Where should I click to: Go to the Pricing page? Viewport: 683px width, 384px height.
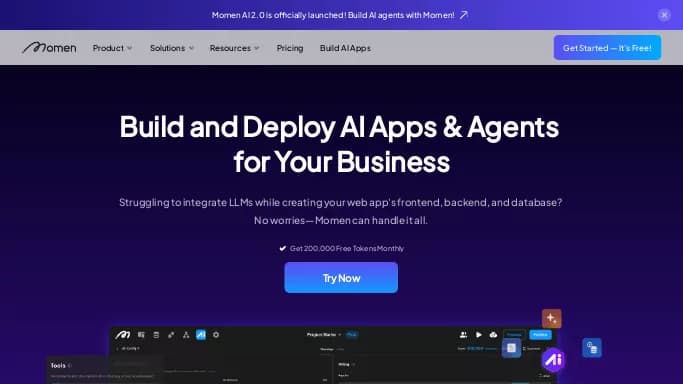[x=290, y=48]
